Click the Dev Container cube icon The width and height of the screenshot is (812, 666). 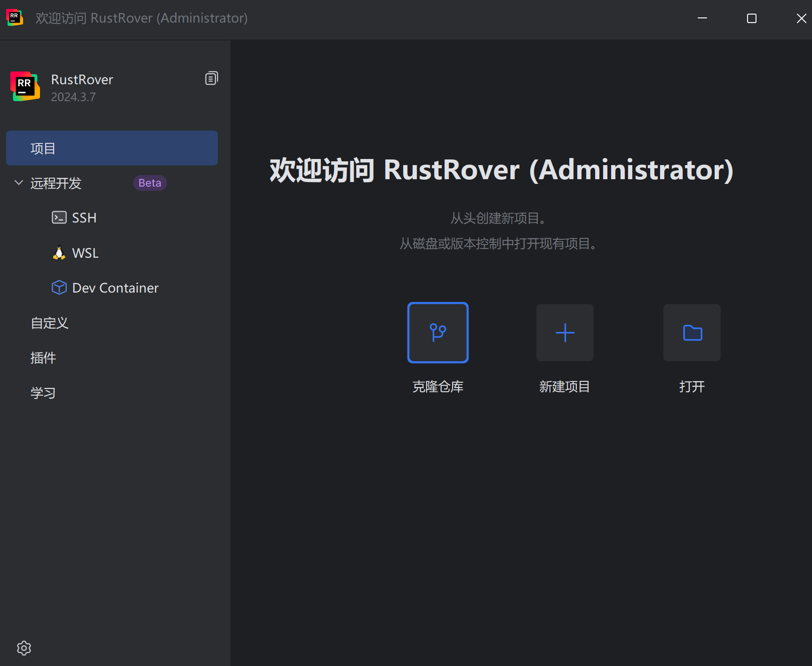coord(59,287)
